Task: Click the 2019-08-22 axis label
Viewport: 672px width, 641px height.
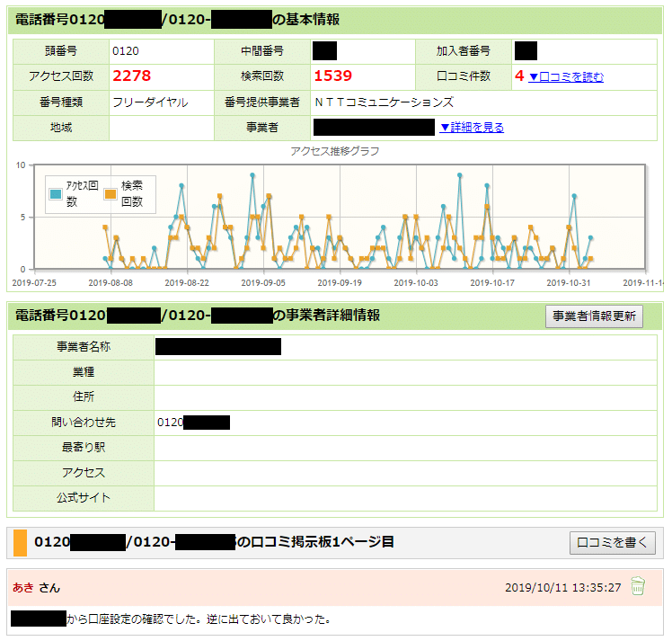Action: (187, 283)
